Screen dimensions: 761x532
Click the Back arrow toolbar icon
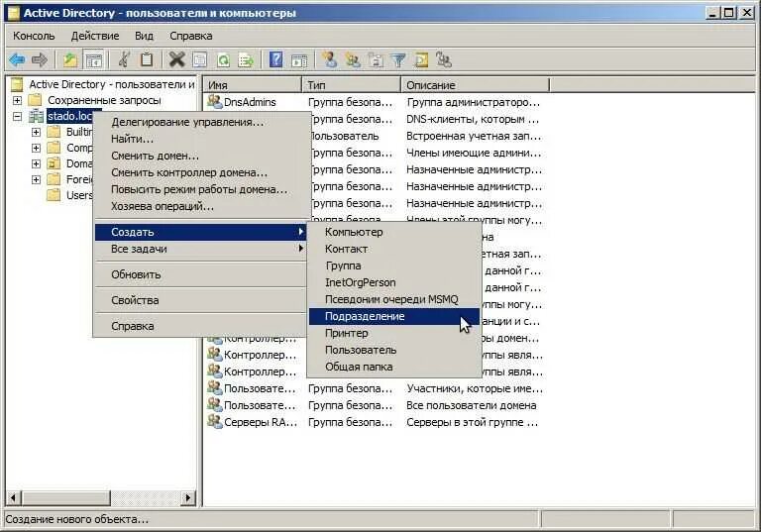click(x=17, y=59)
